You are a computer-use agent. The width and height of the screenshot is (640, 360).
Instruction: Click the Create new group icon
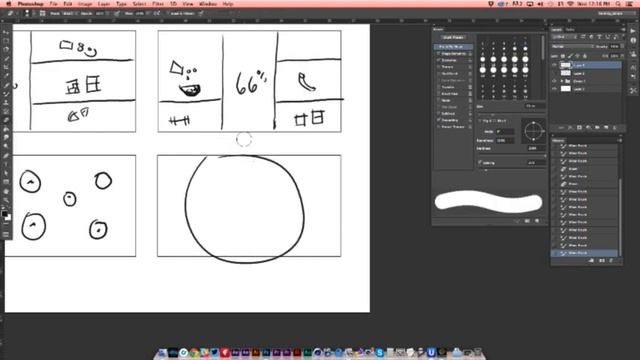[x=597, y=128]
